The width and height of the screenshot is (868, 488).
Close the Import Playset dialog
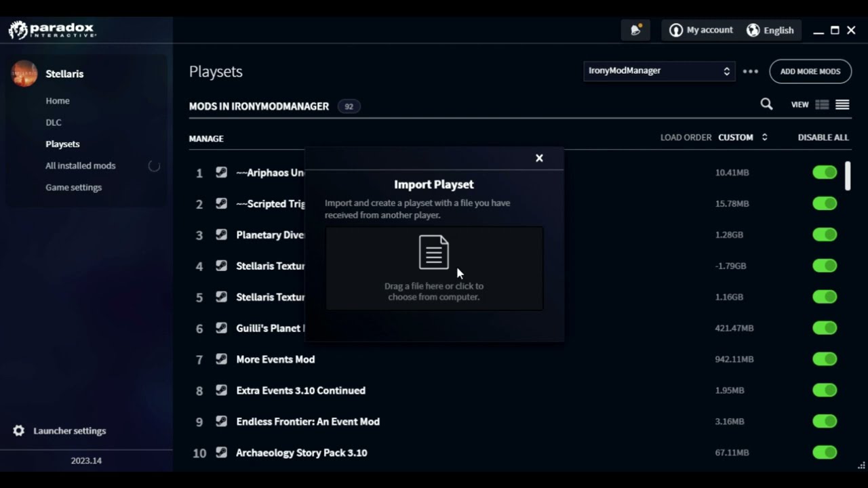(x=539, y=158)
